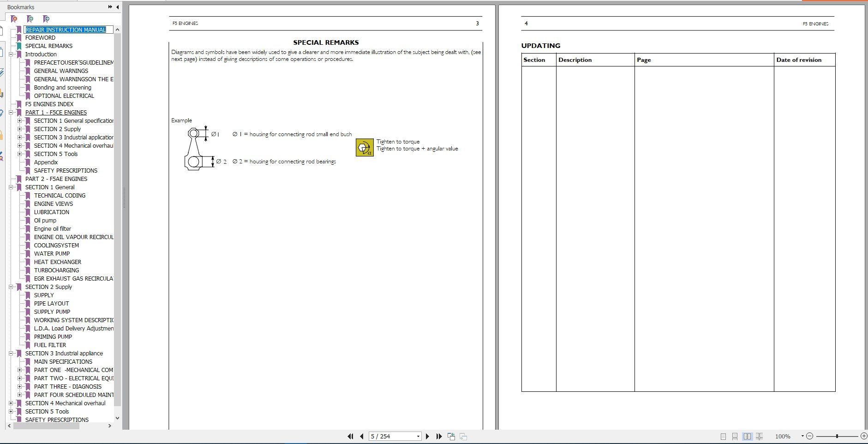Go to the next page
The height and width of the screenshot is (444, 868).
(x=427, y=436)
